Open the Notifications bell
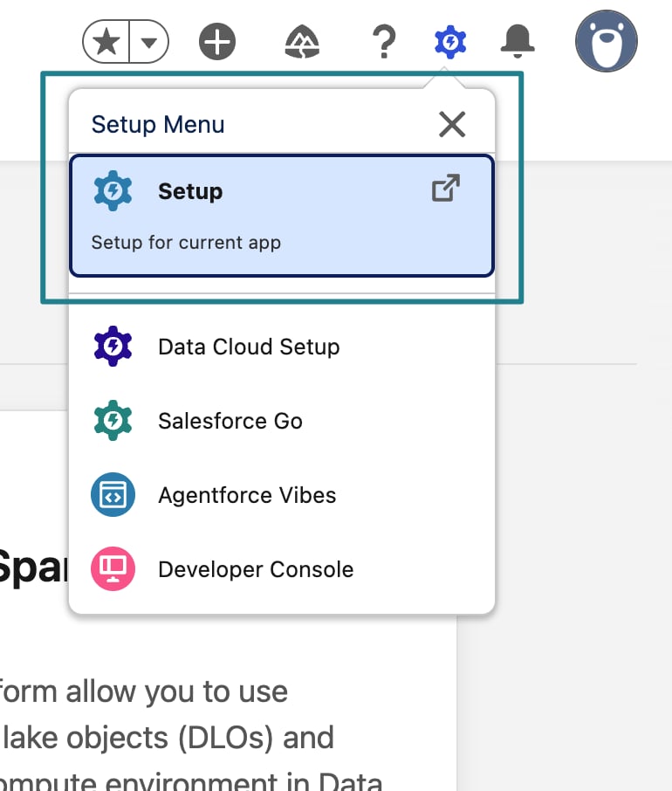This screenshot has width=672, height=791. point(518,41)
